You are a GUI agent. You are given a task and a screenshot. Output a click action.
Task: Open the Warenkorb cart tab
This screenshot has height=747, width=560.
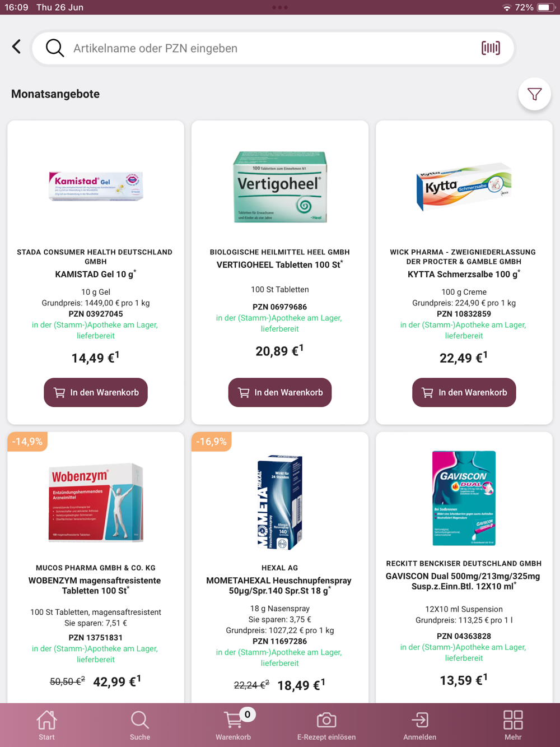point(234,725)
